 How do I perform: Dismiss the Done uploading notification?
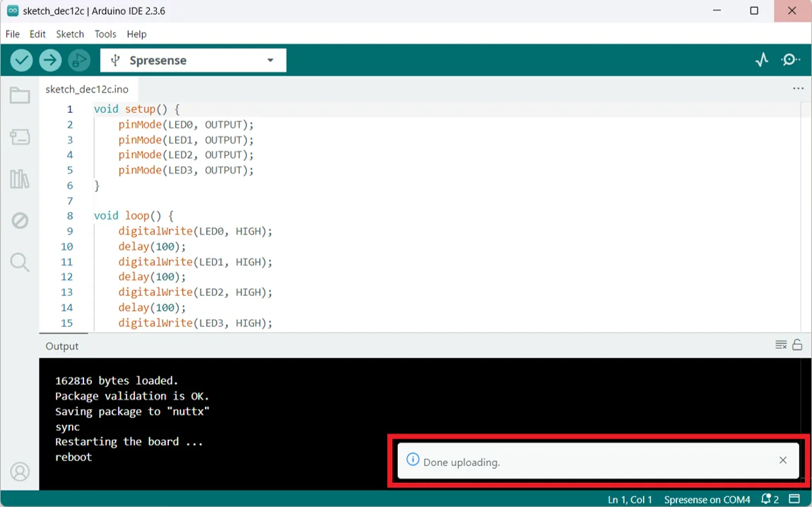coord(783,460)
